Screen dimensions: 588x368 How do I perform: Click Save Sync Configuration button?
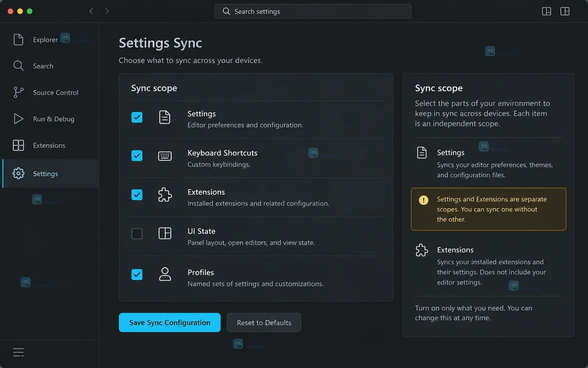[x=169, y=323]
